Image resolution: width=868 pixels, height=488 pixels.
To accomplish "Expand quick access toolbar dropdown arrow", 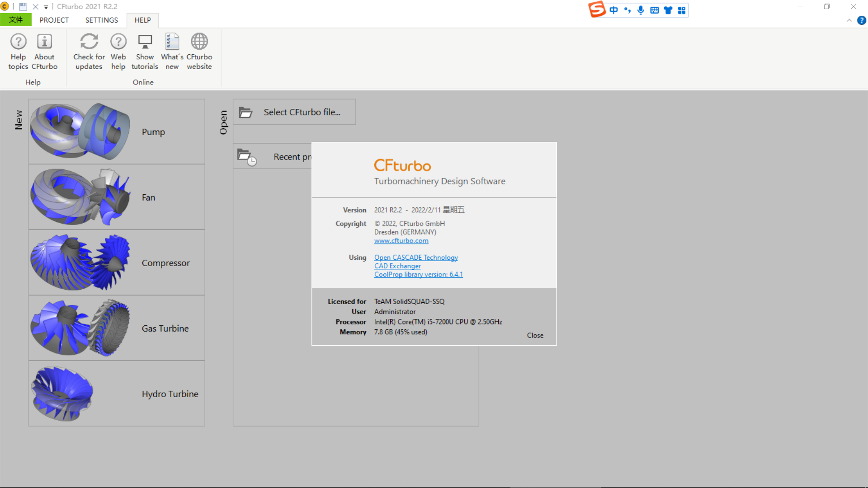I will [46, 7].
